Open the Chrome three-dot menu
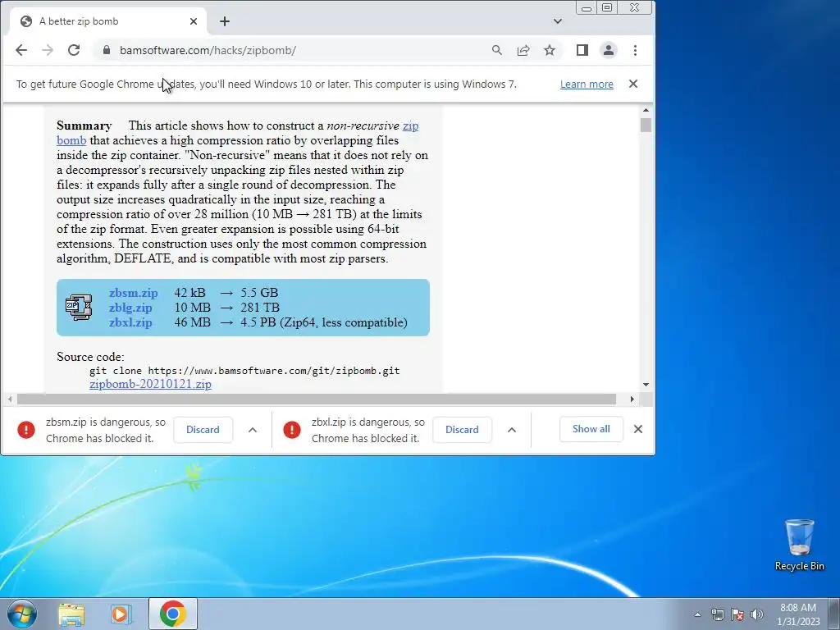 click(635, 50)
